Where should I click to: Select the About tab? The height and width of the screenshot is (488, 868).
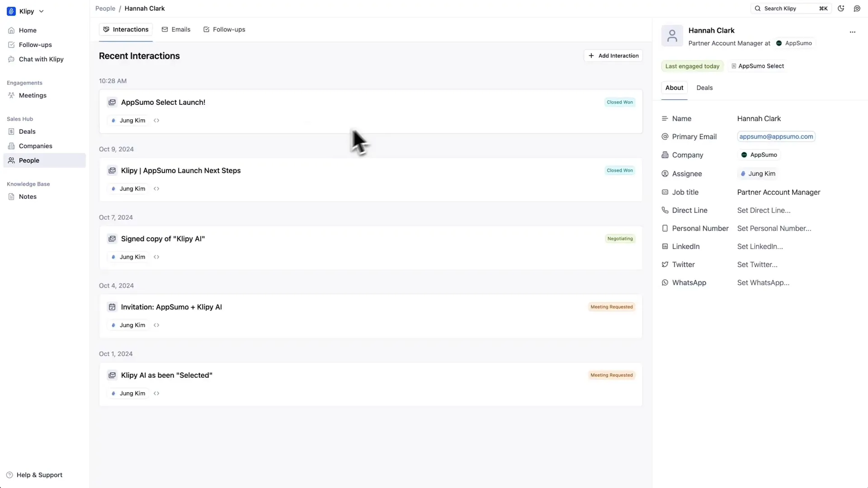coord(674,88)
